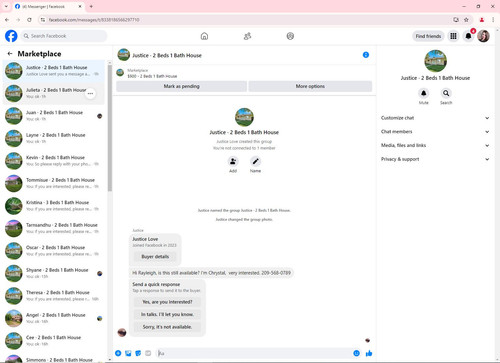Open the notifications bell
Image resolution: width=500 pixels, height=363 pixels.
tap(468, 36)
